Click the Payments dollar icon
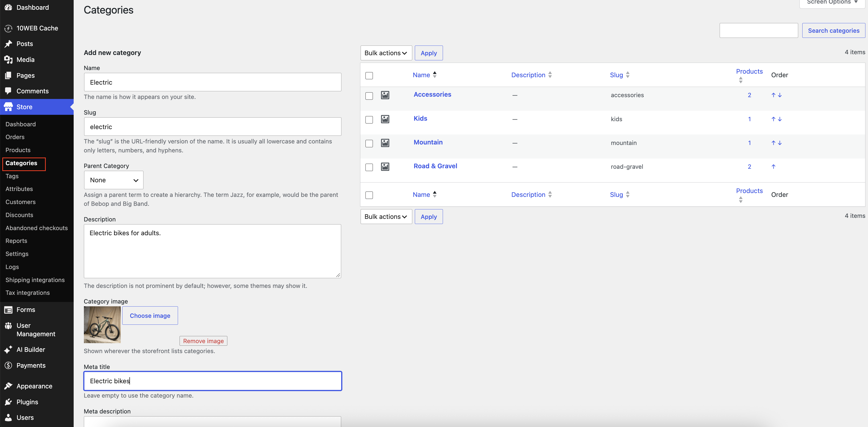Viewport: 868px width, 427px height. point(8,365)
